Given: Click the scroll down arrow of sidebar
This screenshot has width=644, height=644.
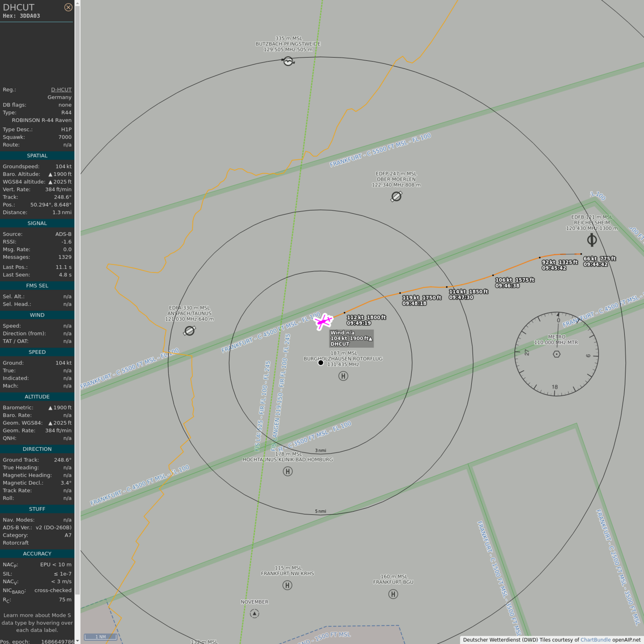Looking at the screenshot, I should tap(77, 640).
